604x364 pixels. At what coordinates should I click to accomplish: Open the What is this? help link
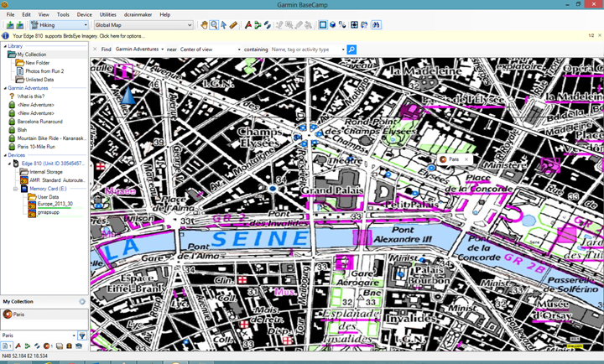[30, 96]
